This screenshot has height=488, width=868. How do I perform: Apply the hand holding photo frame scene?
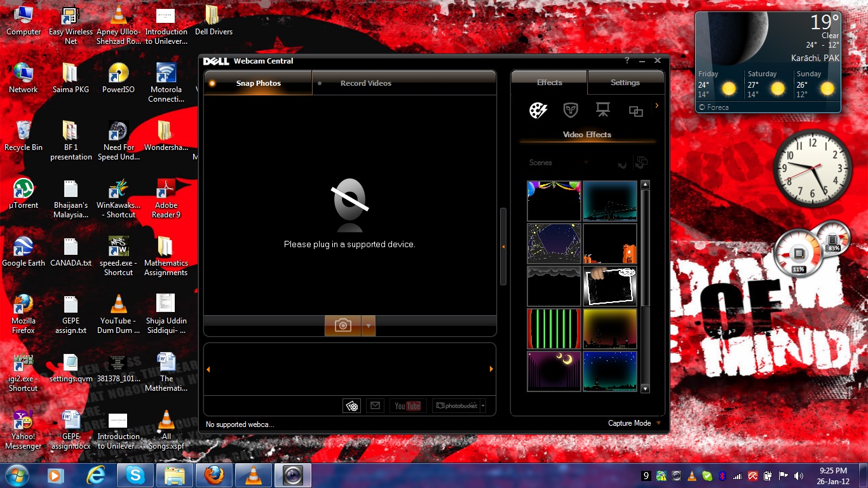coord(610,286)
